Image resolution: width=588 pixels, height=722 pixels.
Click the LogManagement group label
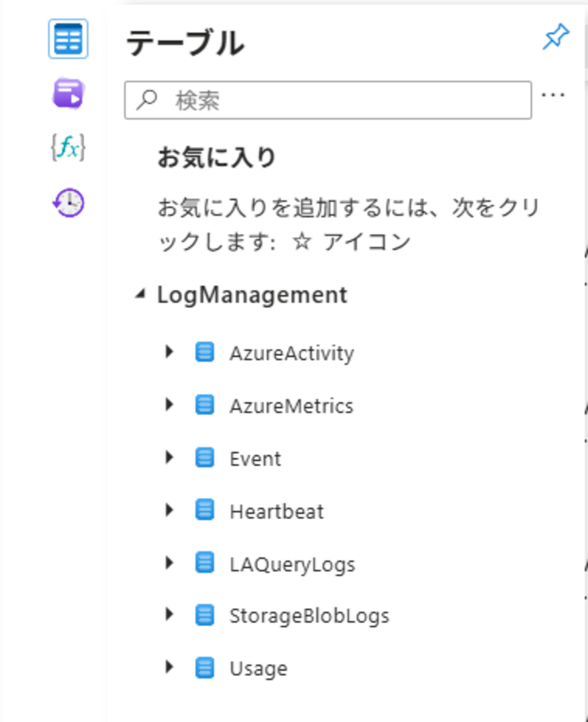[252, 296]
